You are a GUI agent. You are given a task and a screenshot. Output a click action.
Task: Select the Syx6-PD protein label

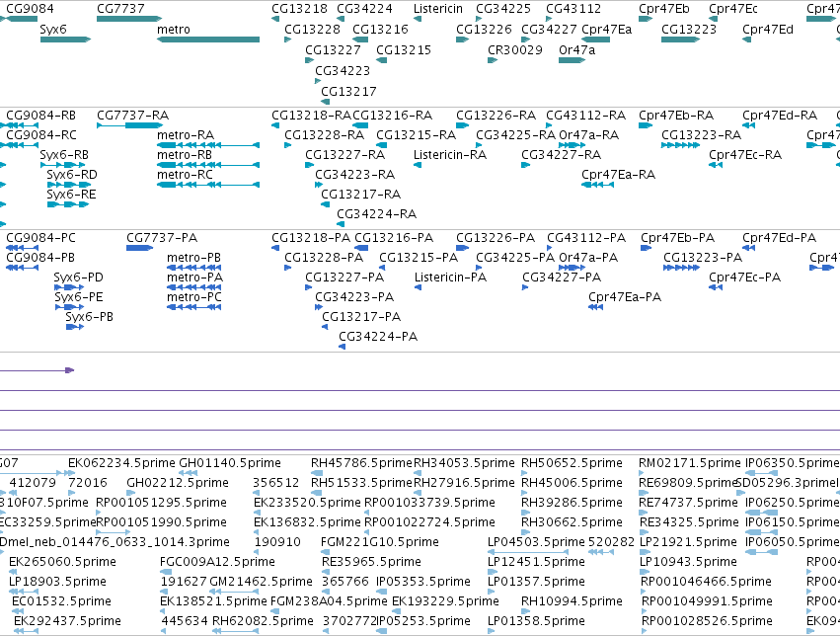pyautogui.click(x=78, y=278)
